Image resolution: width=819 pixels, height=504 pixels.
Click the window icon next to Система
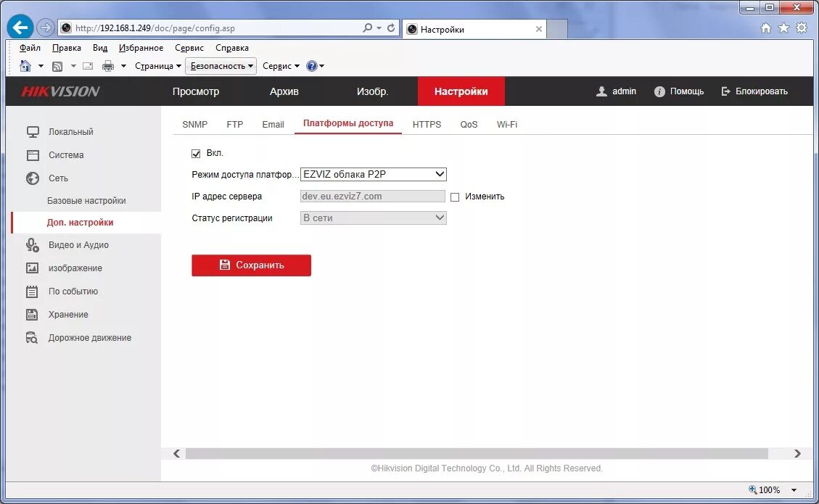[x=33, y=155]
